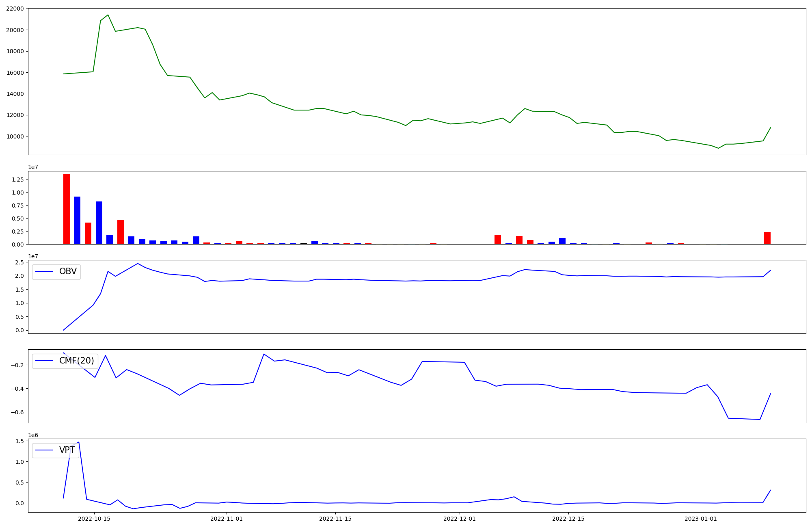This screenshot has width=812, height=528.
Task: Select the tallest red volume bar
Action: click(67, 209)
